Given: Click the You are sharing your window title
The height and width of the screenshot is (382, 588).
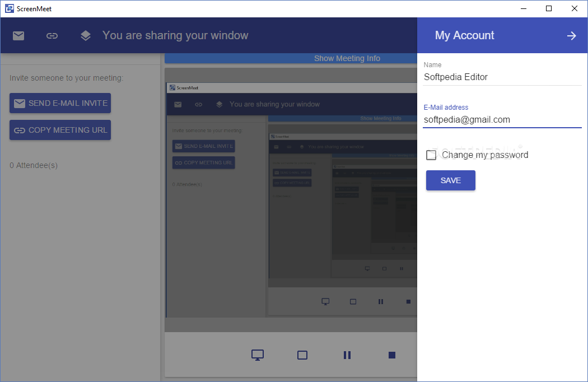Looking at the screenshot, I should (x=175, y=35).
